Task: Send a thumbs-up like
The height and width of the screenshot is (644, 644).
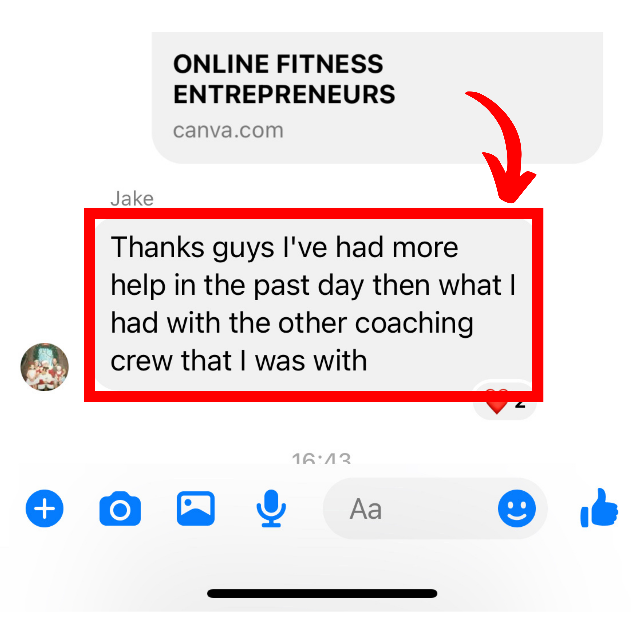Action: point(599,508)
